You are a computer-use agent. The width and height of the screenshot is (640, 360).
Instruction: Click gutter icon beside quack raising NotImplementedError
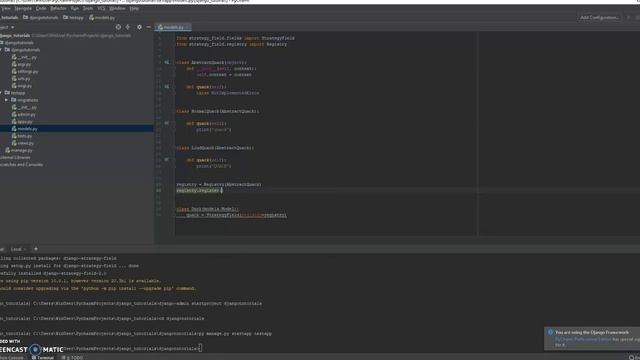click(x=167, y=87)
